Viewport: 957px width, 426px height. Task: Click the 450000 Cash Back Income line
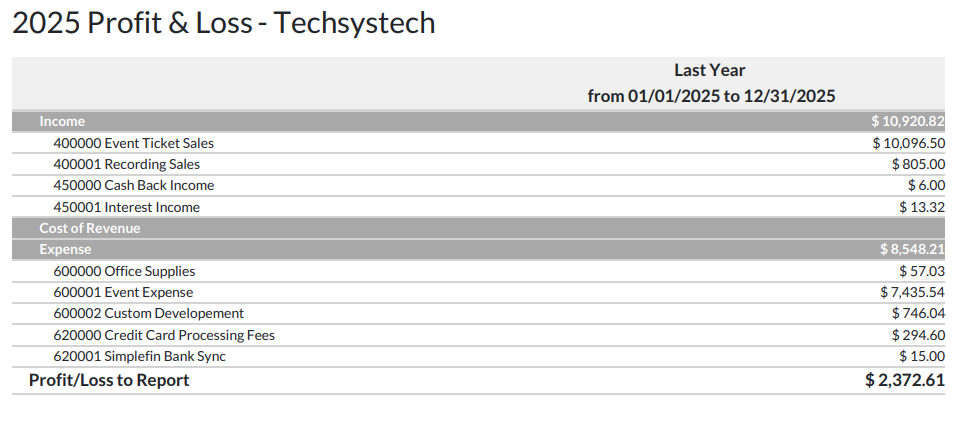pyautogui.click(x=133, y=185)
